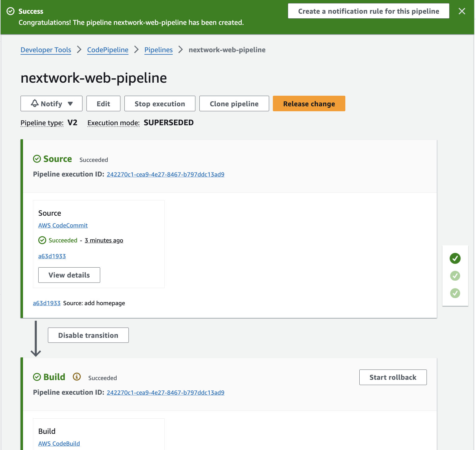476x450 pixels.
Task: View details of the Source action
Action: [69, 275]
